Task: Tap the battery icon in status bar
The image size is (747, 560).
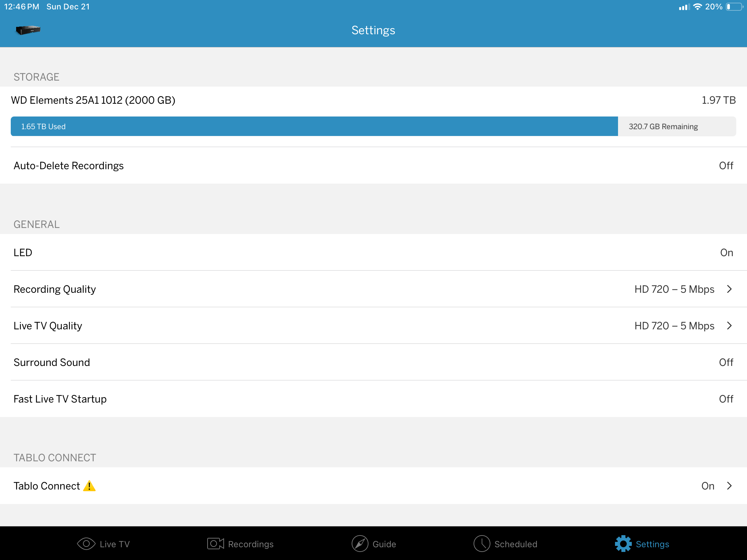Action: 734,7
